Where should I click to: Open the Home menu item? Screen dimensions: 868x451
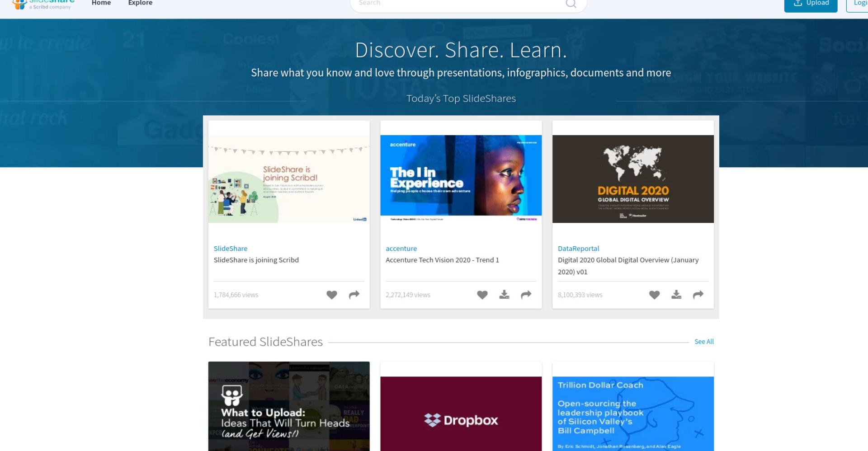(x=101, y=3)
